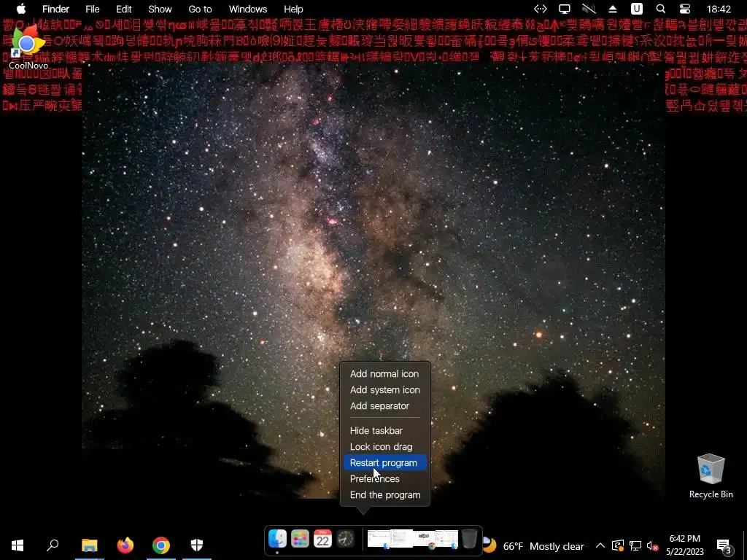This screenshot has height=560, width=747.
Task: Click the muted sound icon in menu bar
Action: coord(589,9)
